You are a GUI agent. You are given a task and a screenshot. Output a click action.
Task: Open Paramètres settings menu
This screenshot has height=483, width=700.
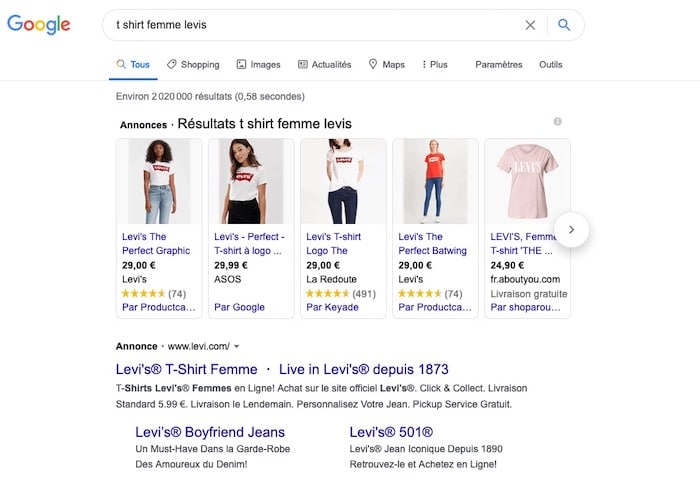point(498,65)
